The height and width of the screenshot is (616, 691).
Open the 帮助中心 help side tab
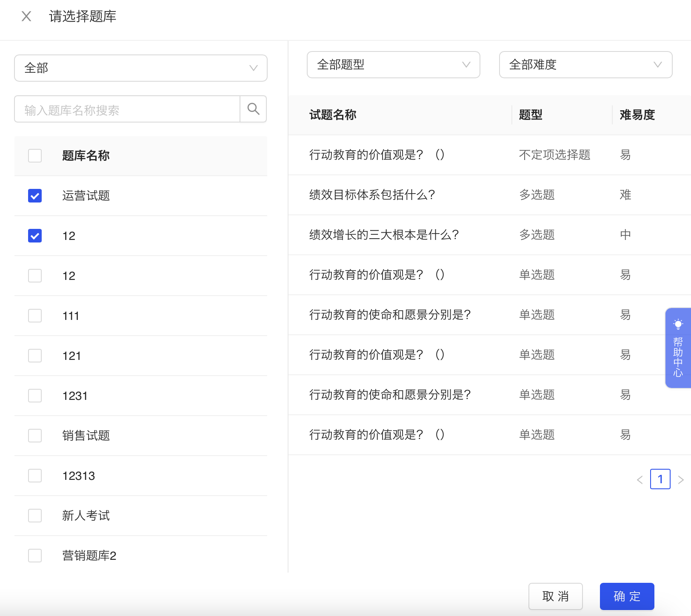click(678, 348)
